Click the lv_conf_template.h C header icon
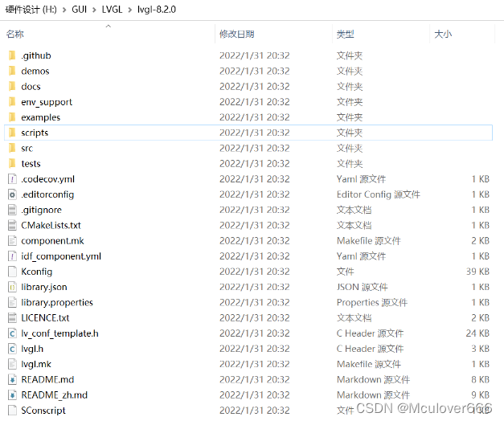 point(12,333)
